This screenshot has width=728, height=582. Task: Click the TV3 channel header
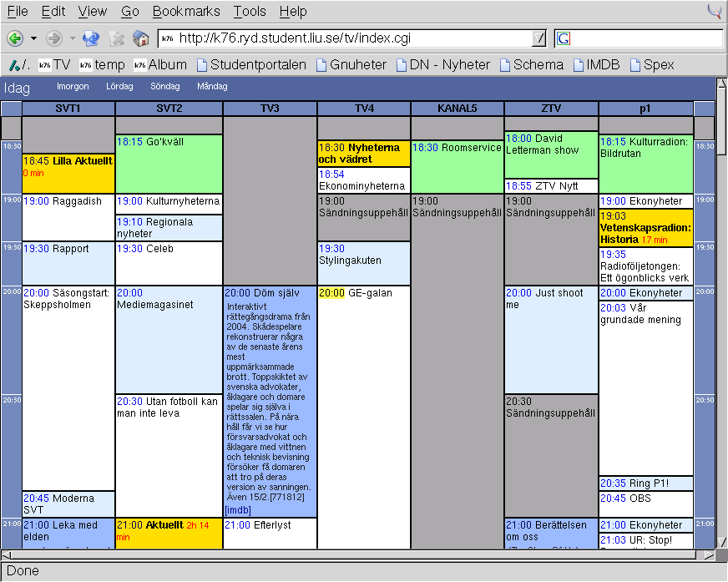pos(270,109)
